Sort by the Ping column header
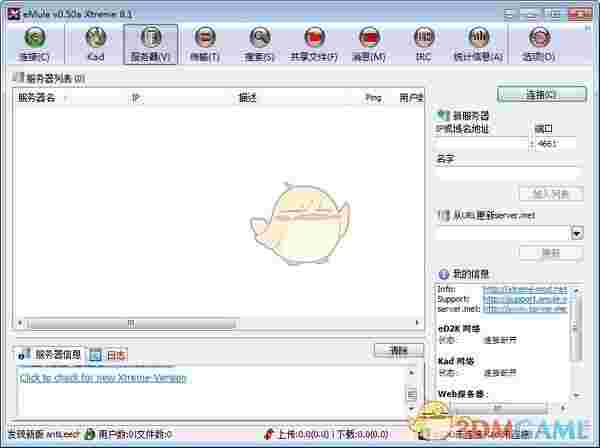Screen dimensions: 600x448 point(373,98)
